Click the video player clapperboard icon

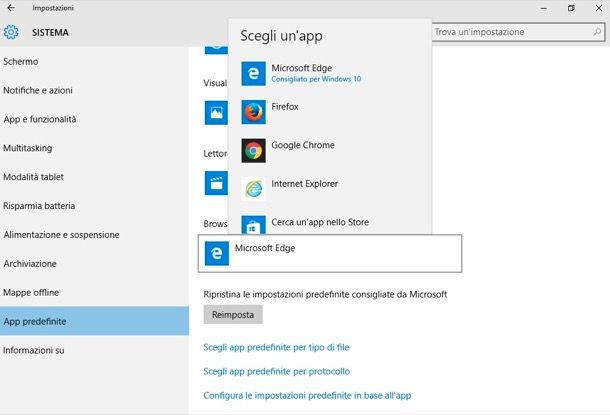pyautogui.click(x=216, y=182)
